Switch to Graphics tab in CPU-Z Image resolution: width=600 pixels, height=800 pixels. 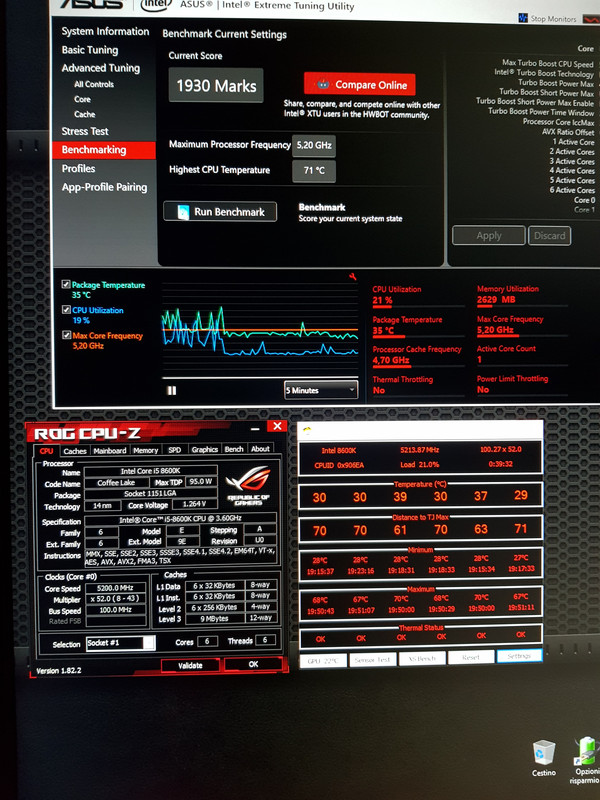pos(205,449)
